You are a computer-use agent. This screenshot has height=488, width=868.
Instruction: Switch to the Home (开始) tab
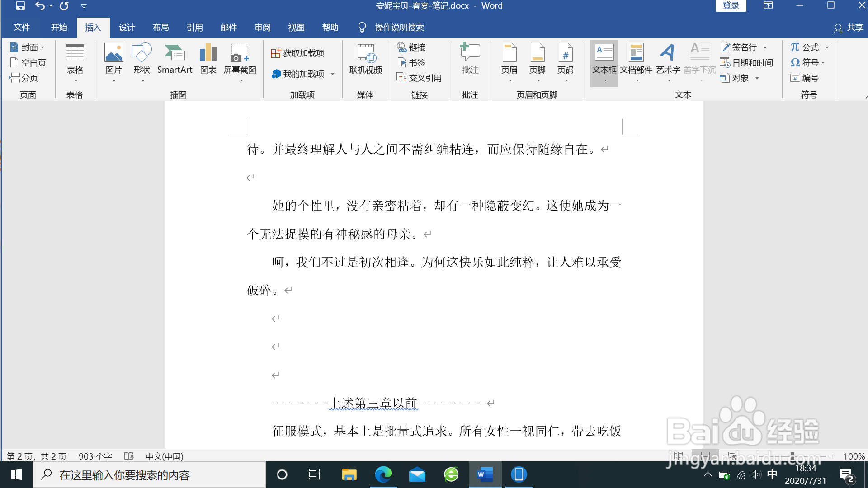pyautogui.click(x=59, y=28)
